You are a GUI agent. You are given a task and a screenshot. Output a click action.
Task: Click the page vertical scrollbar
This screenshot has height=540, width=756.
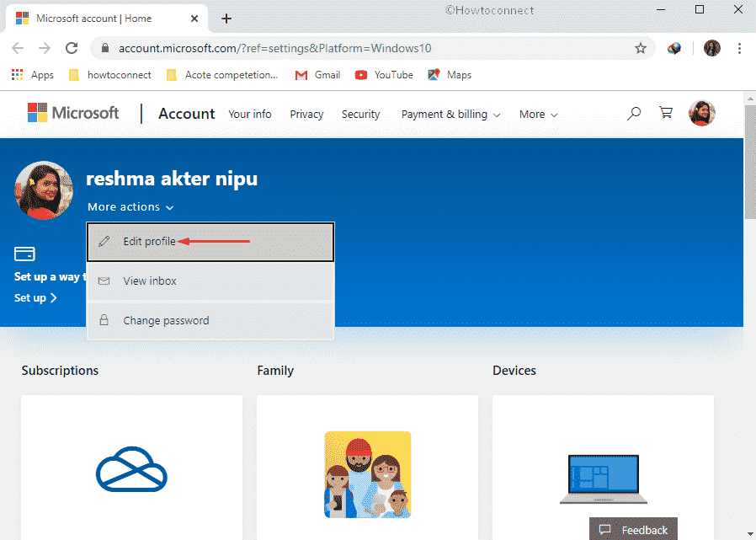click(750, 162)
